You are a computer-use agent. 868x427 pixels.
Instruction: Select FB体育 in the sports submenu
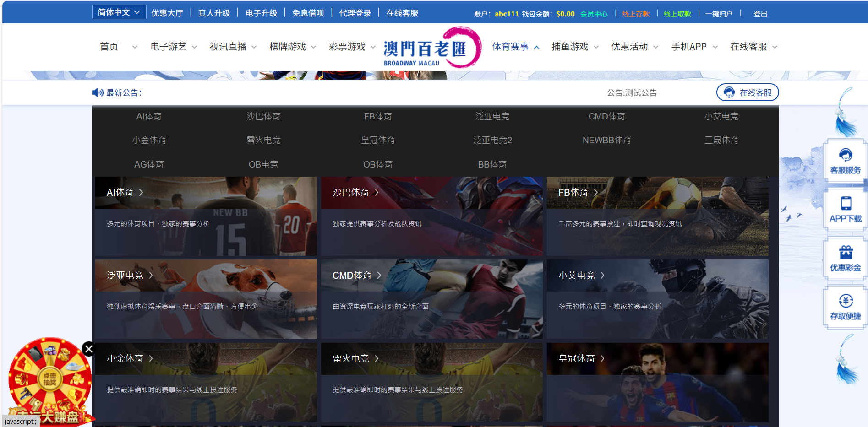[378, 116]
